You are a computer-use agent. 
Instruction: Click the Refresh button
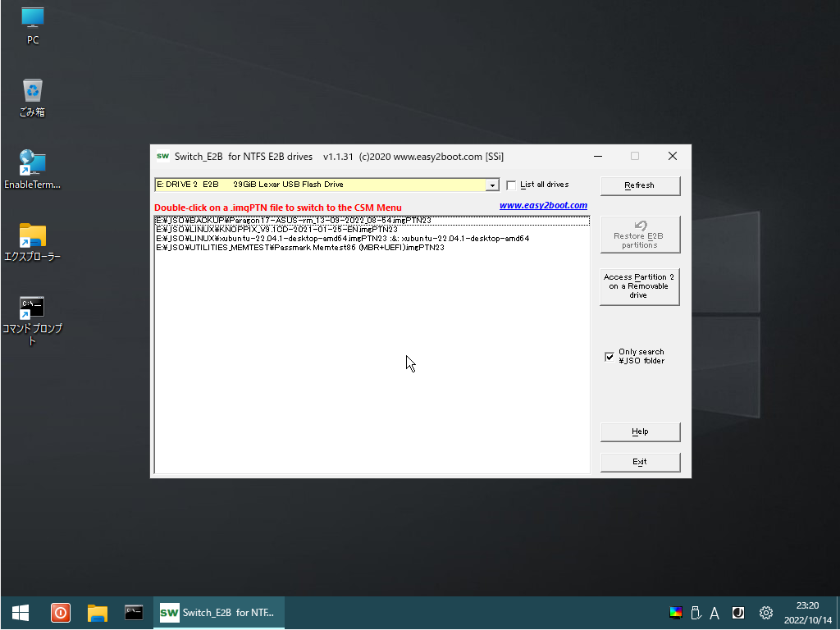pyautogui.click(x=640, y=185)
